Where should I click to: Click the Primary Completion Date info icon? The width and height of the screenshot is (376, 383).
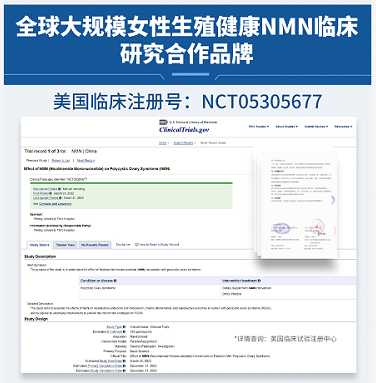[125, 366]
